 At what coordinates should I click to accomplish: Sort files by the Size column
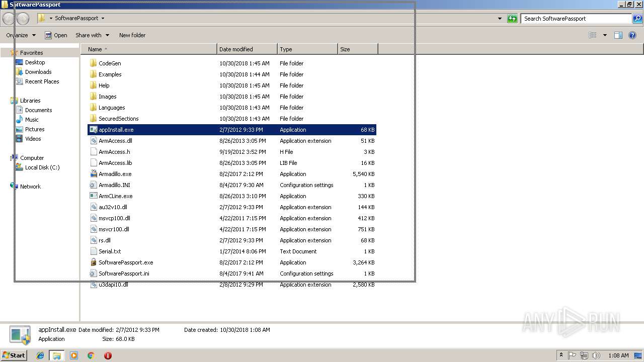tap(358, 49)
